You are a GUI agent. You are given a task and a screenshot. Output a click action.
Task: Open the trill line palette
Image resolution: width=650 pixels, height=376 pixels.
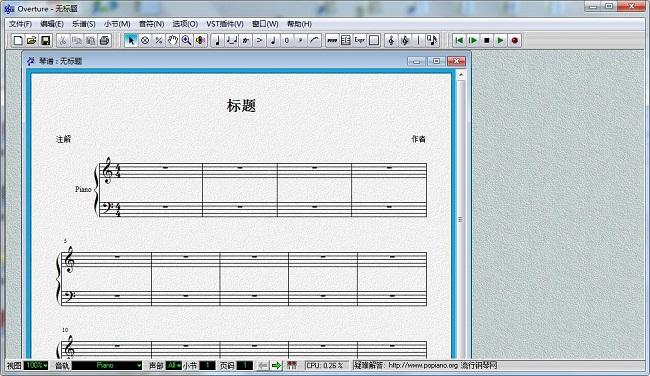click(x=332, y=40)
